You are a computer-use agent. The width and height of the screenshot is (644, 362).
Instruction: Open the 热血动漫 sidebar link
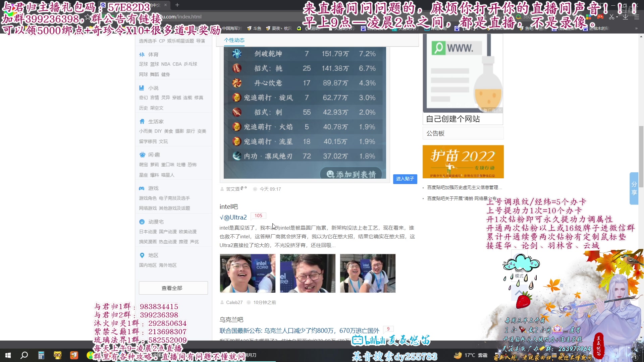click(x=168, y=242)
